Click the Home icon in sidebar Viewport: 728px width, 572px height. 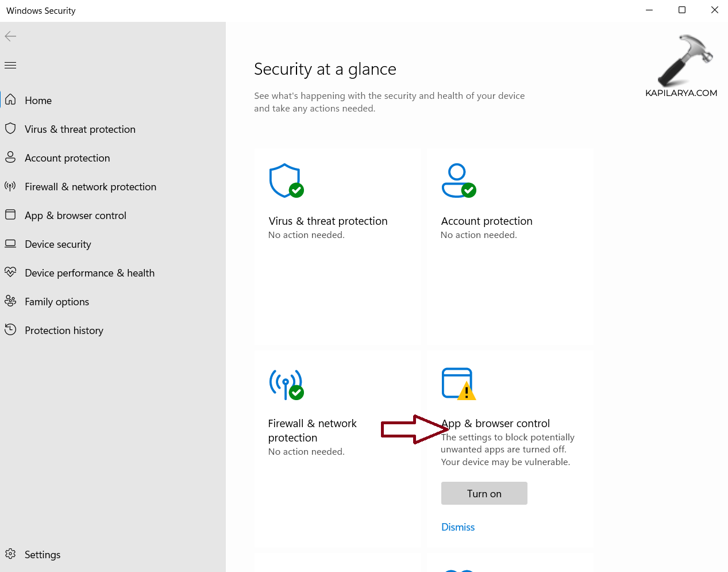(x=10, y=100)
